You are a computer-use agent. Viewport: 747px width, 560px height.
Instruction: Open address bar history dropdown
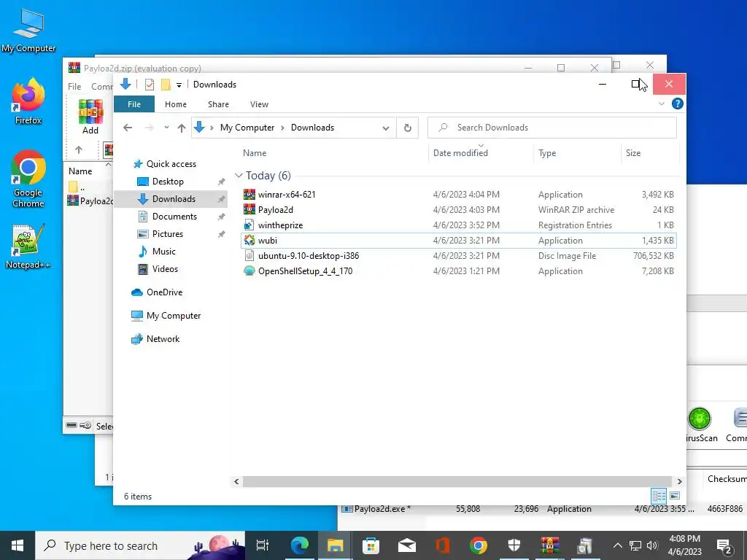[x=386, y=128]
